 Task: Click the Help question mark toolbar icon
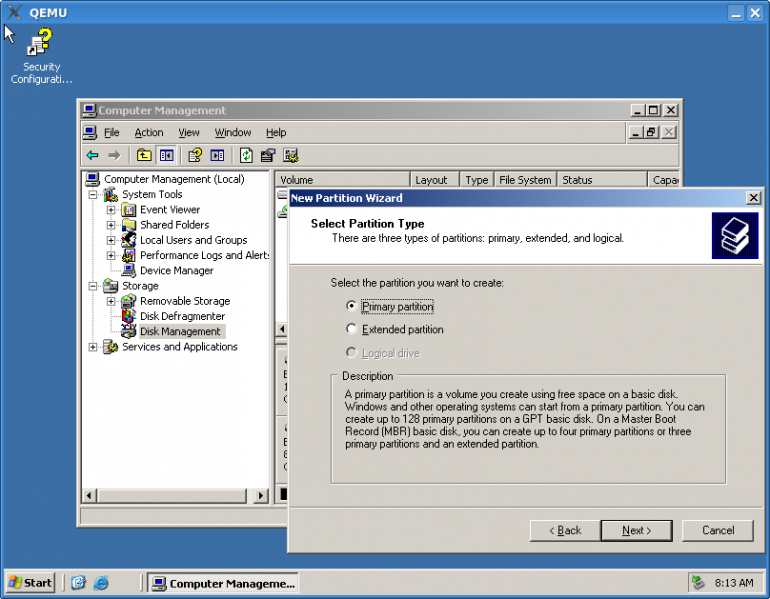pos(195,155)
